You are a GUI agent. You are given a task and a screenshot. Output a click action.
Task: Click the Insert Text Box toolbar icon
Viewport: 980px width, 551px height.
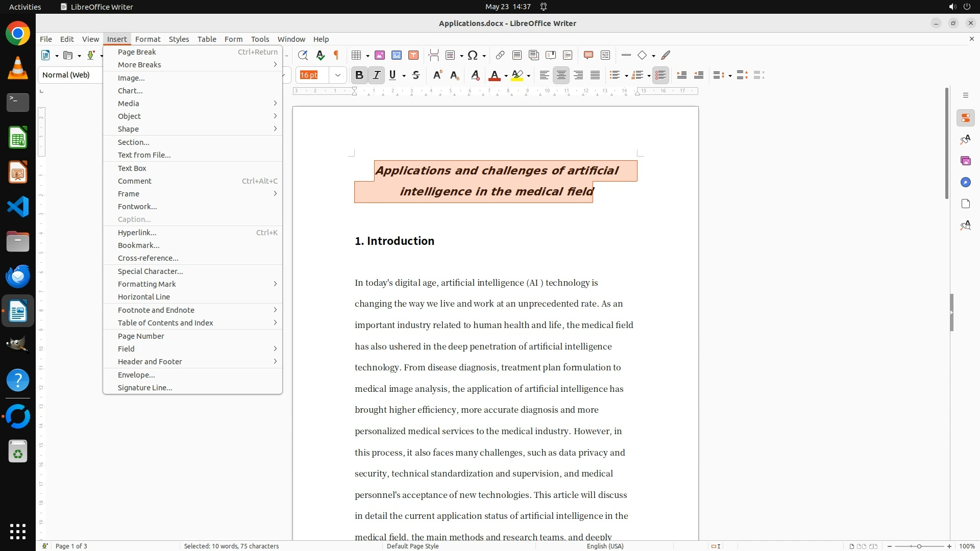413,55
